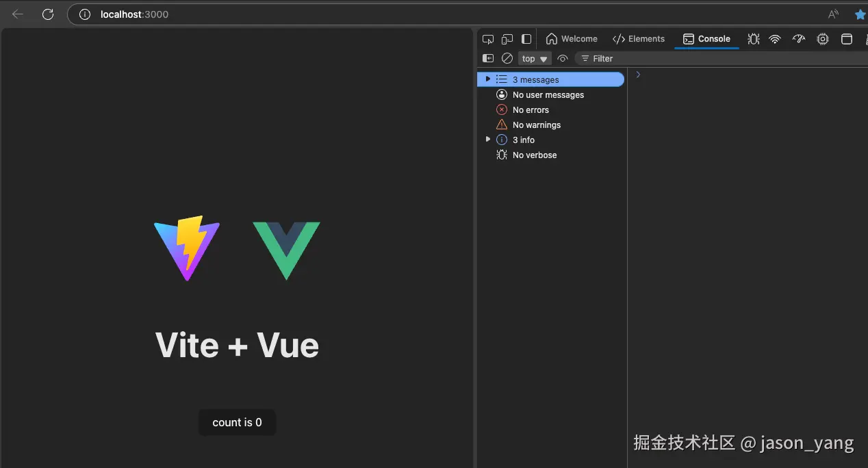Click the console prompt chevron
The height and width of the screenshot is (468, 868).
click(638, 75)
